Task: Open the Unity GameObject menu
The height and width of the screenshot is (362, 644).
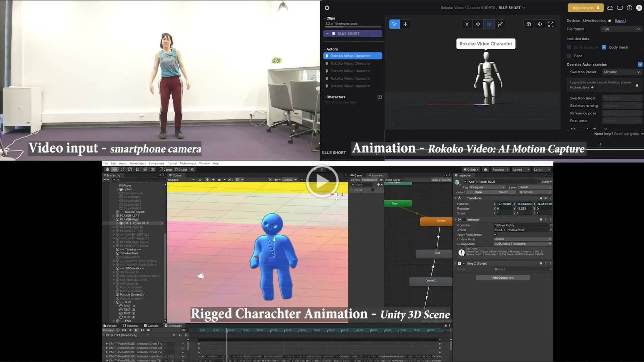Action: click(x=138, y=164)
